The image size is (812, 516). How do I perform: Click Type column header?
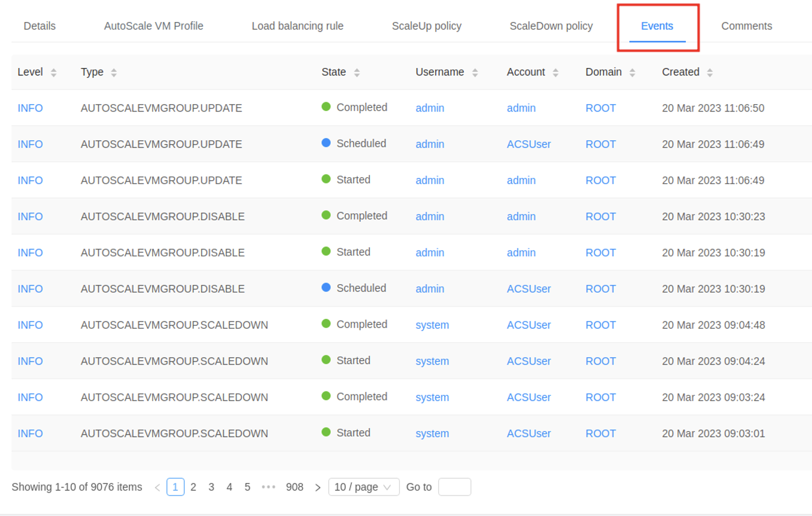click(x=92, y=72)
